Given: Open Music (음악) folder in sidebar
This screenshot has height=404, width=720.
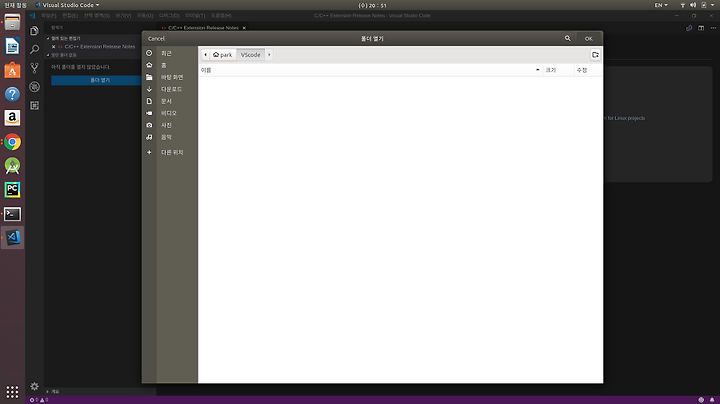Looking at the screenshot, I should [166, 137].
